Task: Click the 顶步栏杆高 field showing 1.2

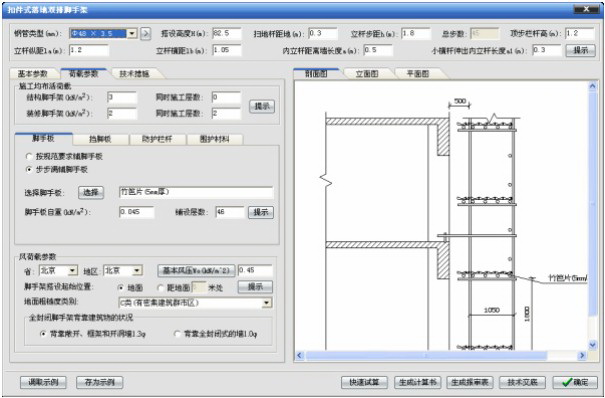Action: click(580, 34)
